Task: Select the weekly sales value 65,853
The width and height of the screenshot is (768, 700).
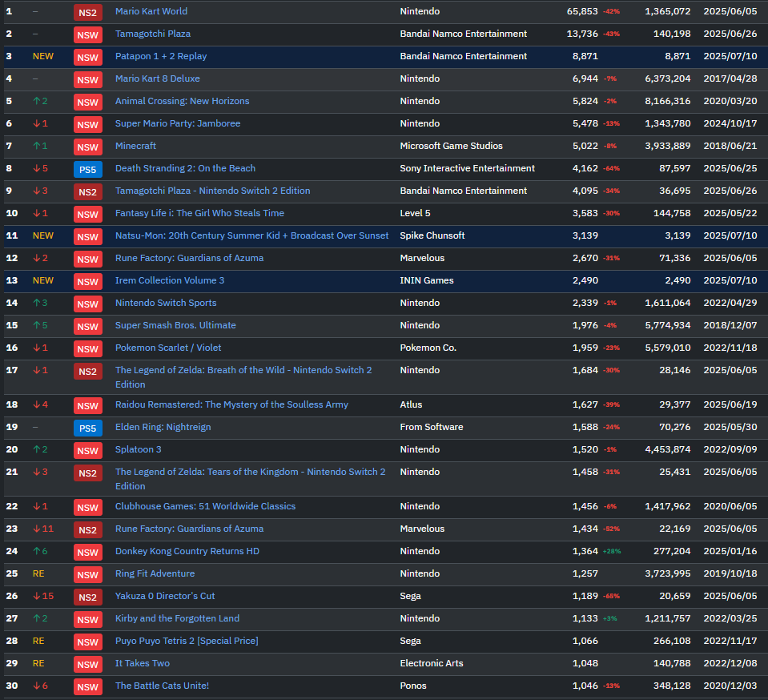Action: point(582,11)
